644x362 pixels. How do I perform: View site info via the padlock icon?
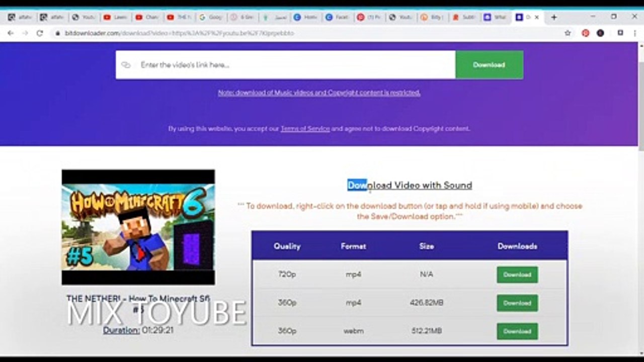(x=58, y=33)
